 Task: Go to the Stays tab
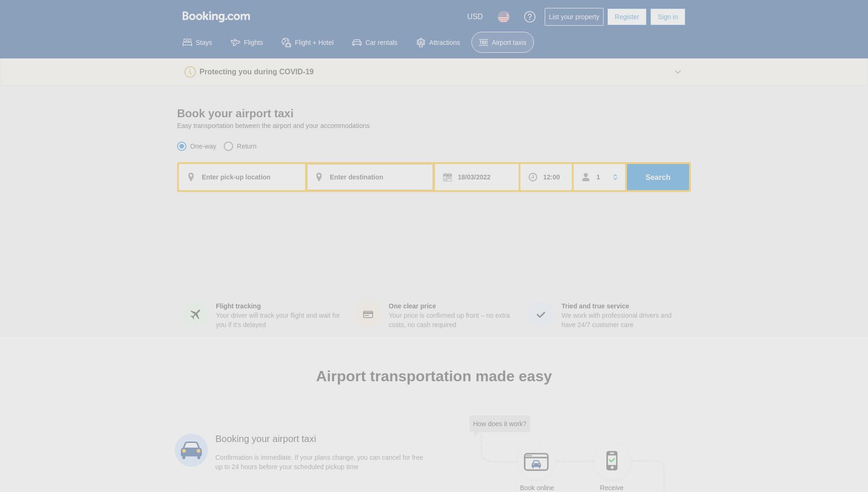click(x=197, y=43)
